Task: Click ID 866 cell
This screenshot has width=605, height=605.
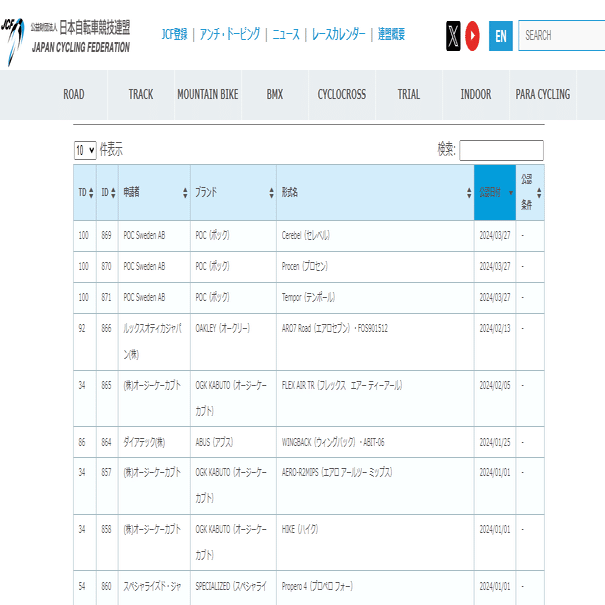Action: pos(107,342)
